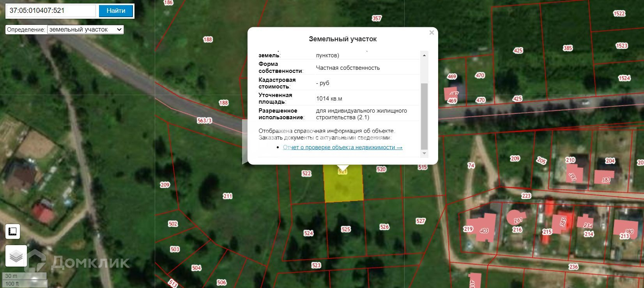Image resolution: width=644 pixels, height=288 pixels.
Task: Click parcel label 219 on the map
Action: (x=468, y=229)
